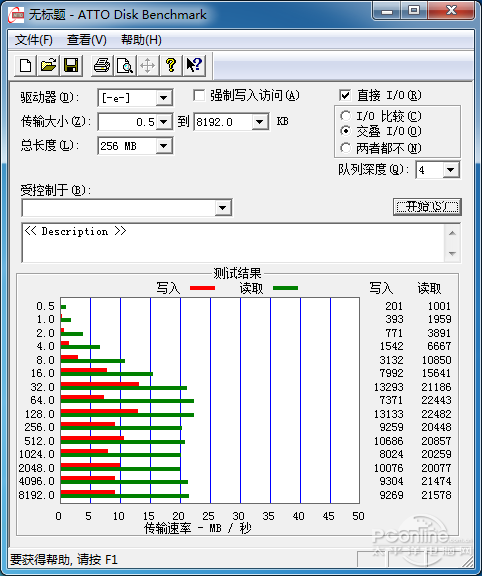Screen dimensions: 482x576
Task: Close the ATTO Disk Benchmark window
Action: click(451, 10)
